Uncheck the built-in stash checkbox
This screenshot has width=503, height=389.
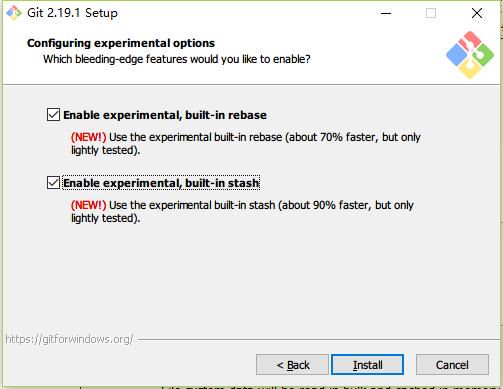click(53, 183)
